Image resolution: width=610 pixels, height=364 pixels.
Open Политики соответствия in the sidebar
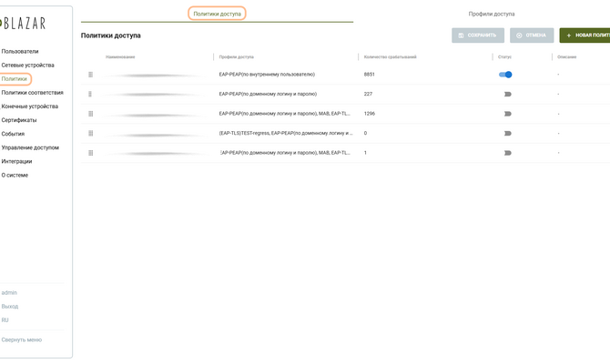point(32,93)
